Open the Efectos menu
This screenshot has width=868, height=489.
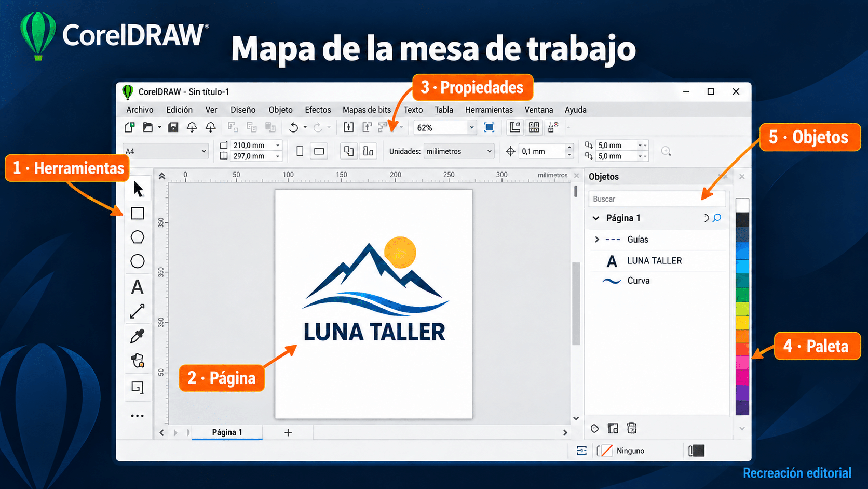click(x=318, y=110)
